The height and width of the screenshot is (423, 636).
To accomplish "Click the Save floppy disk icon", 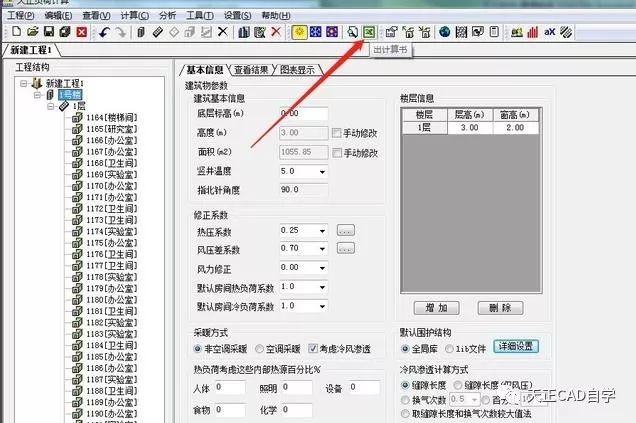I will coord(49,32).
